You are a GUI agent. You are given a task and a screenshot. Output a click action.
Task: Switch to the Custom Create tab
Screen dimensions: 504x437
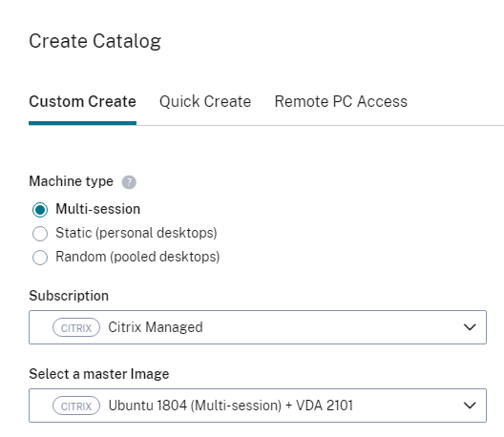coord(83,101)
